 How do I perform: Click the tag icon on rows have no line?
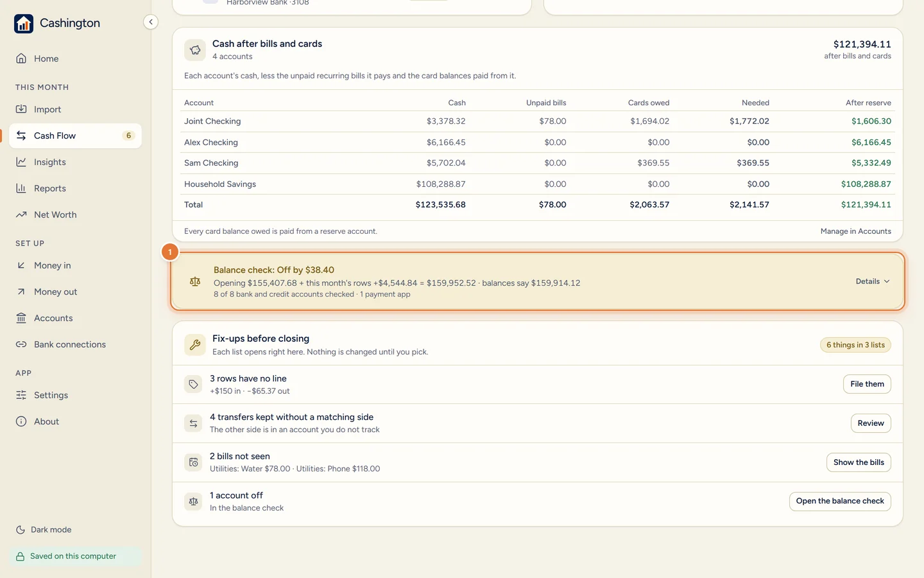click(x=193, y=384)
